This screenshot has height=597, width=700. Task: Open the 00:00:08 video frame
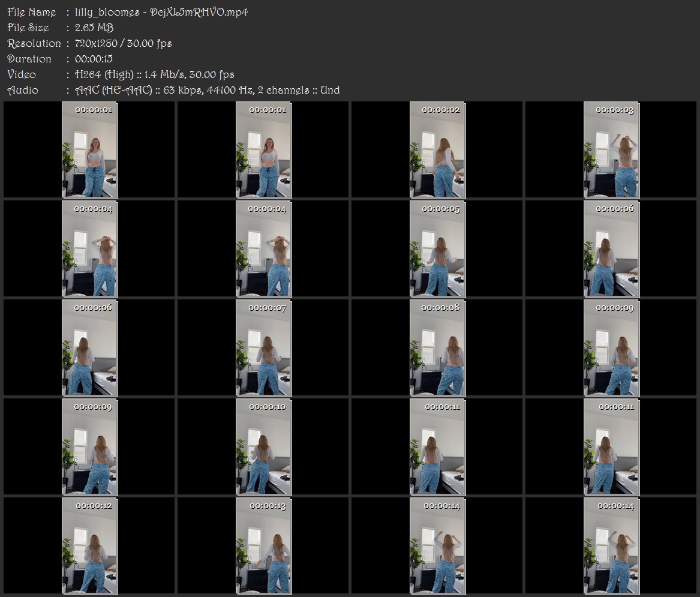pos(437,348)
